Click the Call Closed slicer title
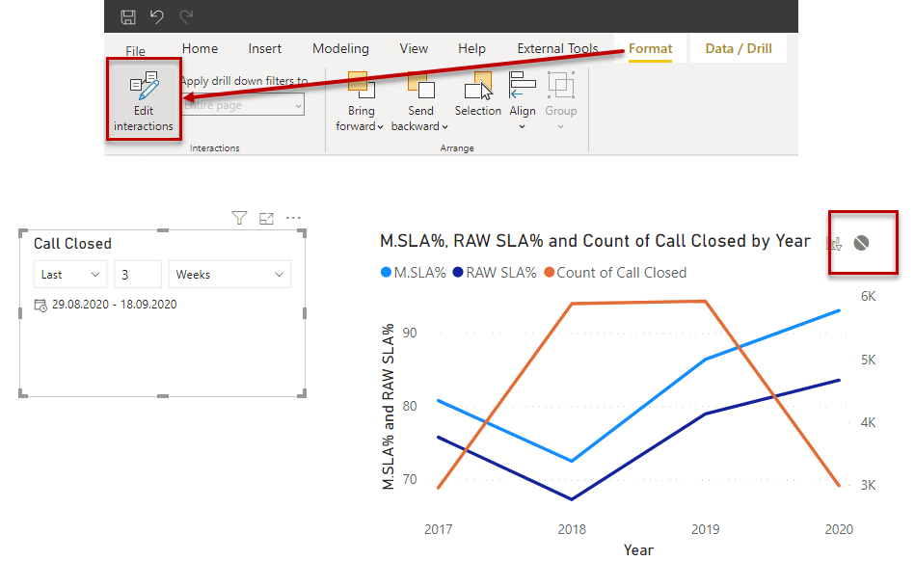This screenshot has height=588, width=915. (x=72, y=244)
